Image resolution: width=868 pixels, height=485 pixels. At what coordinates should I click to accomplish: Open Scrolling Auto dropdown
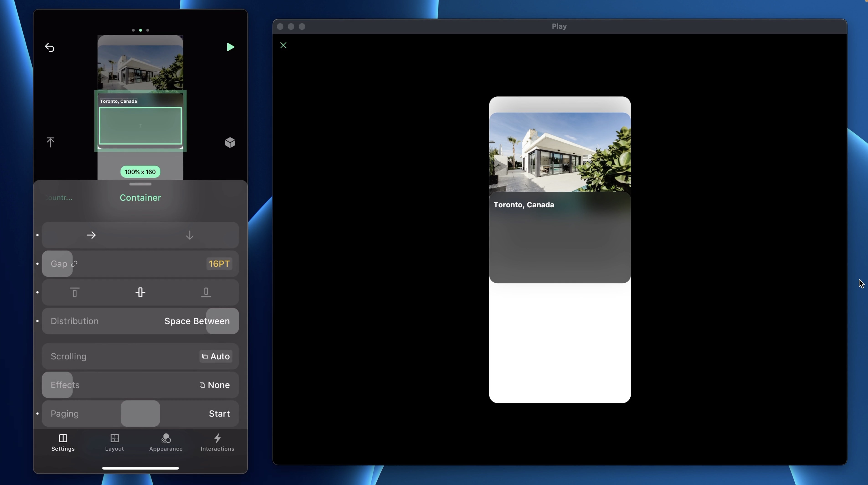(216, 356)
